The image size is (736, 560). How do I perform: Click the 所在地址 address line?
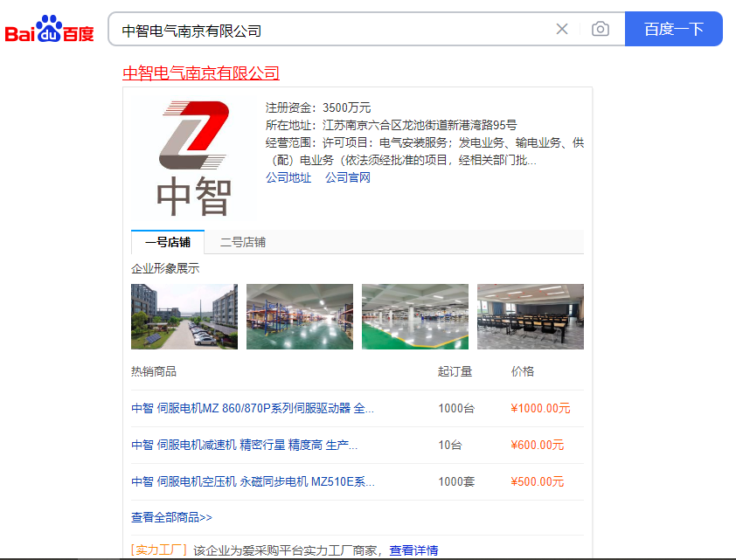click(x=391, y=125)
